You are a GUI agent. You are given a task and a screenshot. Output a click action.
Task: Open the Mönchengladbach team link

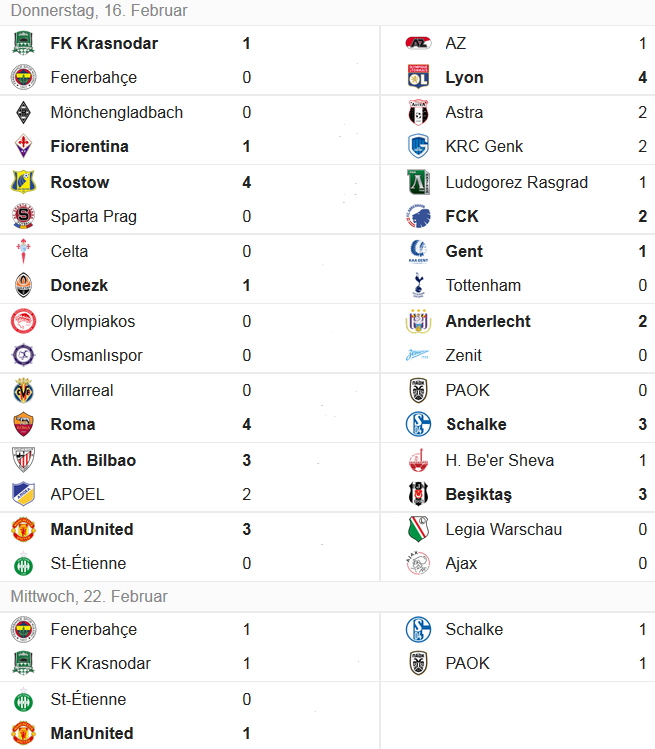click(x=117, y=112)
